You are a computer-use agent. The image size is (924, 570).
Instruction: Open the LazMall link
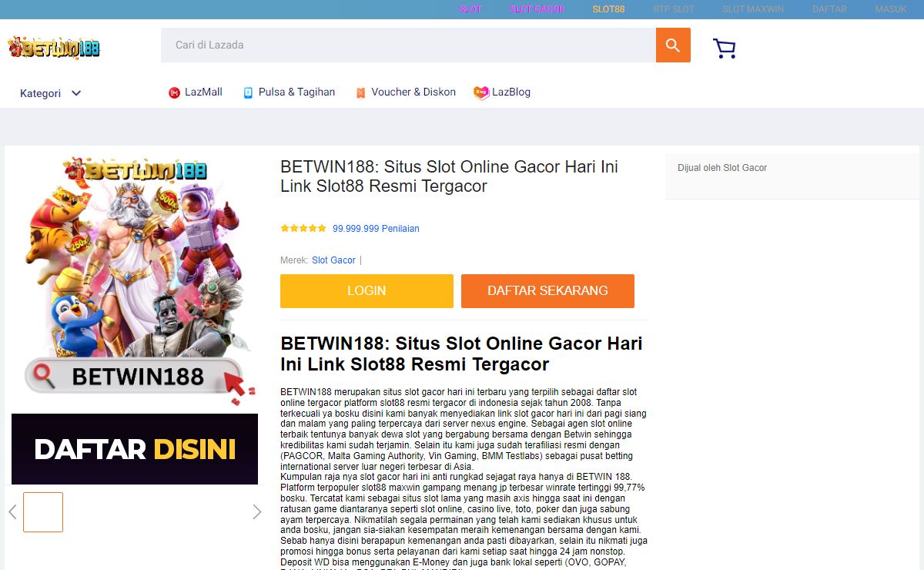pos(203,92)
